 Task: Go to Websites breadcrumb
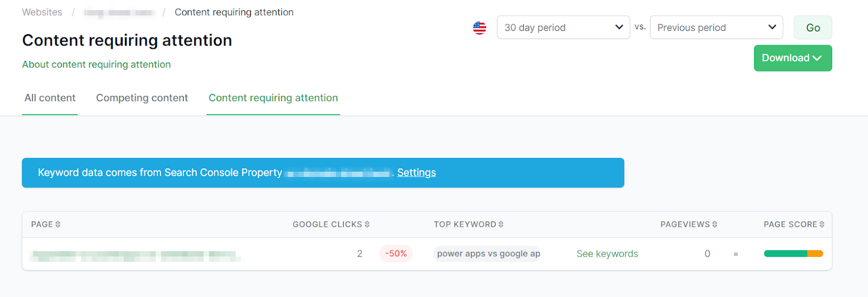tap(42, 12)
